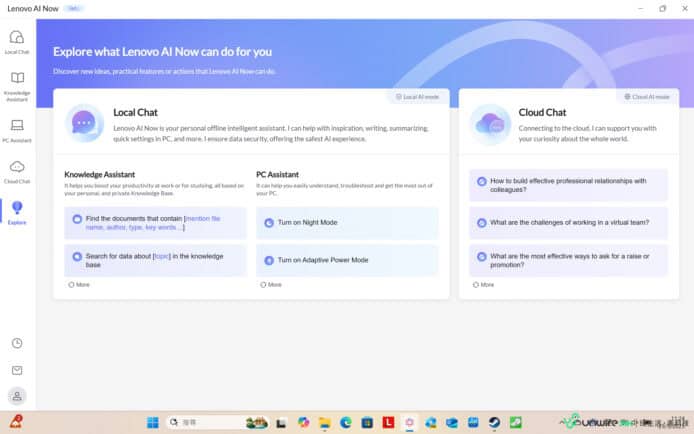
Task: Click the 'Local Chat' card title
Action: [x=135, y=112]
